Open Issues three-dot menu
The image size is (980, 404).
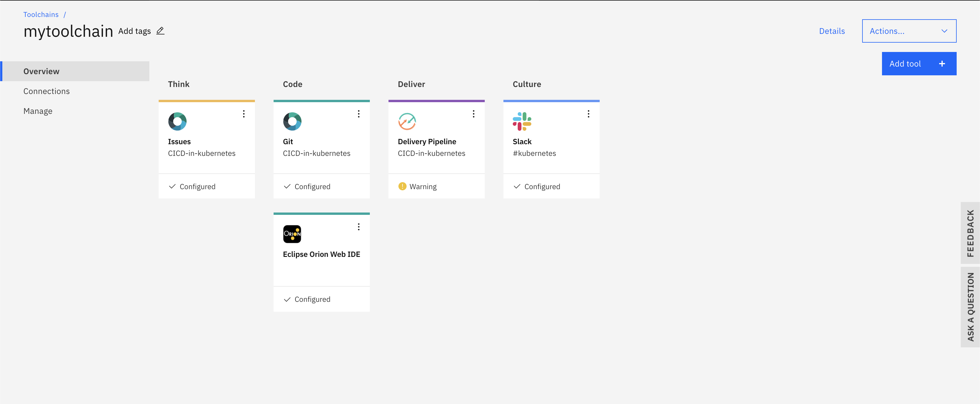point(244,114)
